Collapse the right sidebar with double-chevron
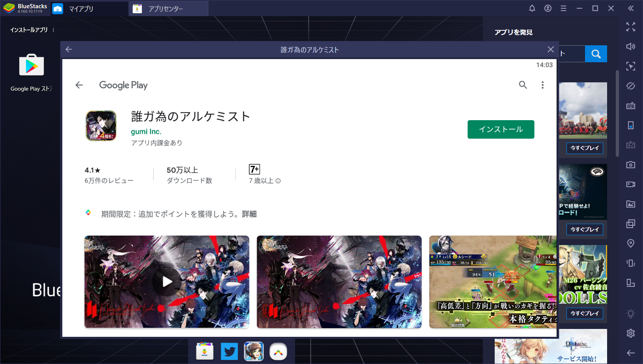Image resolution: width=643 pixels, height=364 pixels. [631, 8]
